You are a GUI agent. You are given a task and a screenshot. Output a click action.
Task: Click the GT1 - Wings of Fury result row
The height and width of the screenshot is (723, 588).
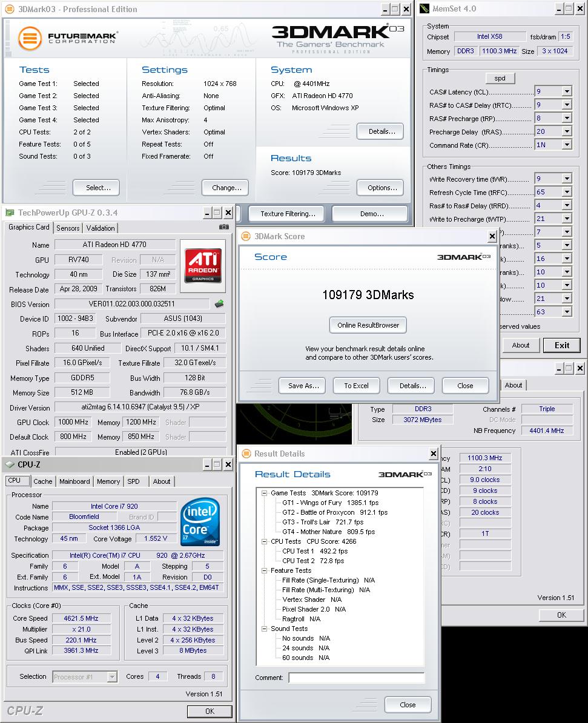330,503
